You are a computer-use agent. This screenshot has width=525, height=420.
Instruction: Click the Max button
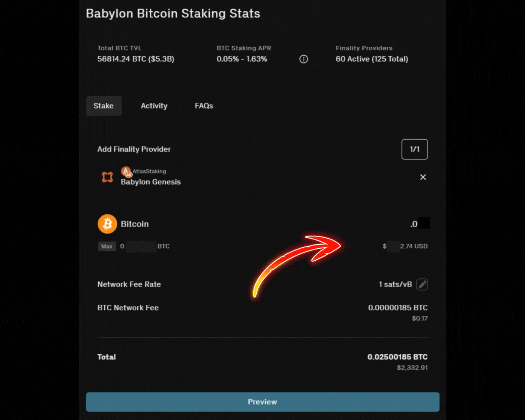(x=107, y=246)
